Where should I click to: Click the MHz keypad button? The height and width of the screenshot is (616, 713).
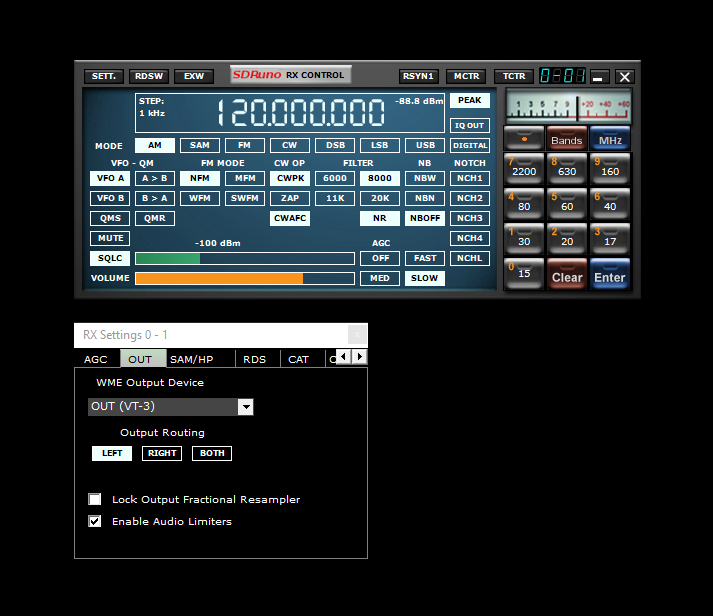pos(610,139)
